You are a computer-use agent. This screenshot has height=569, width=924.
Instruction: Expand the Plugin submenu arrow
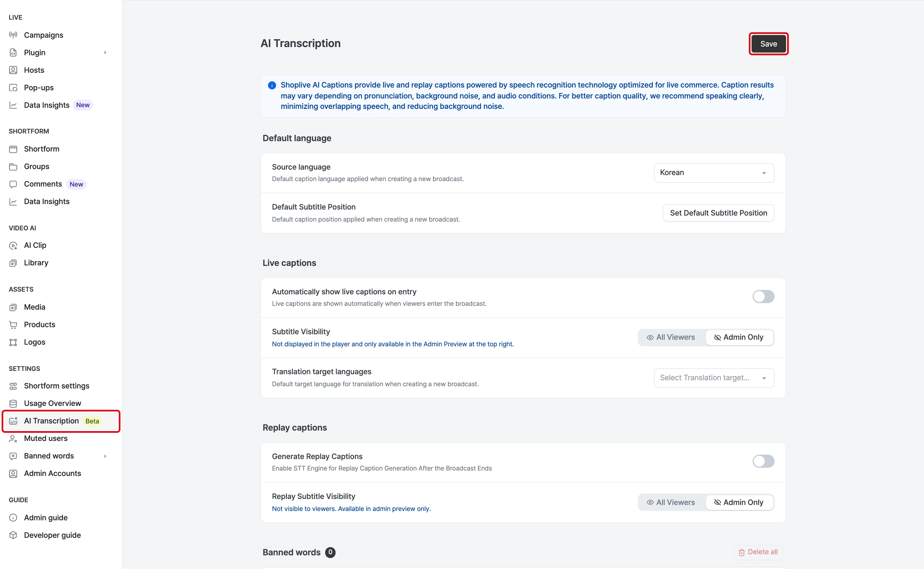[105, 53]
